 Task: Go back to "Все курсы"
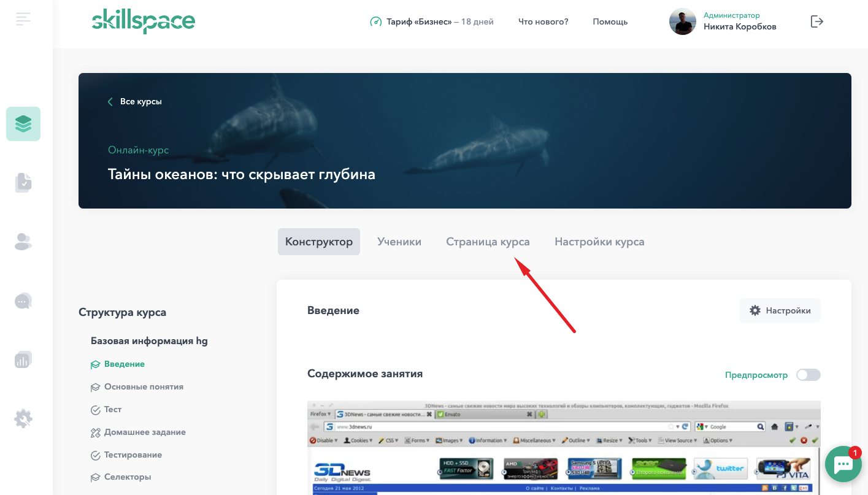[x=135, y=102]
